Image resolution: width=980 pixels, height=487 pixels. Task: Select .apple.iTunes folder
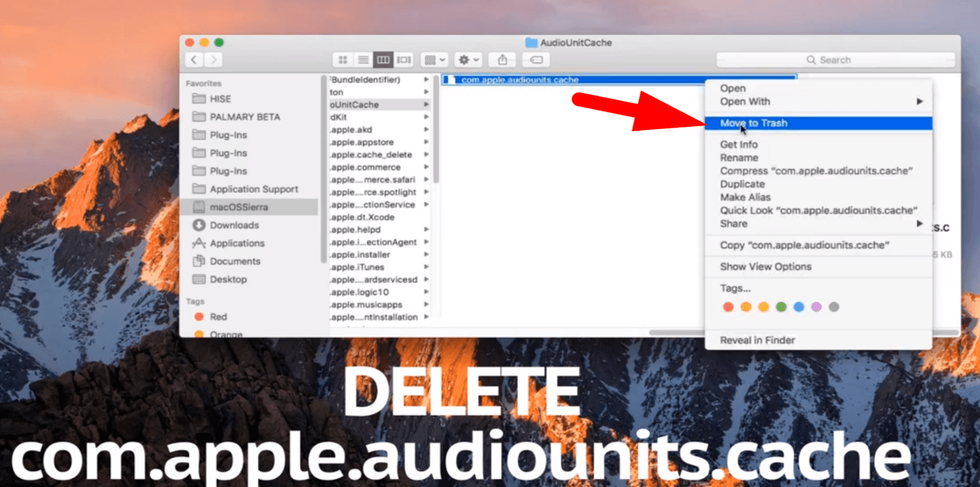coord(380,267)
